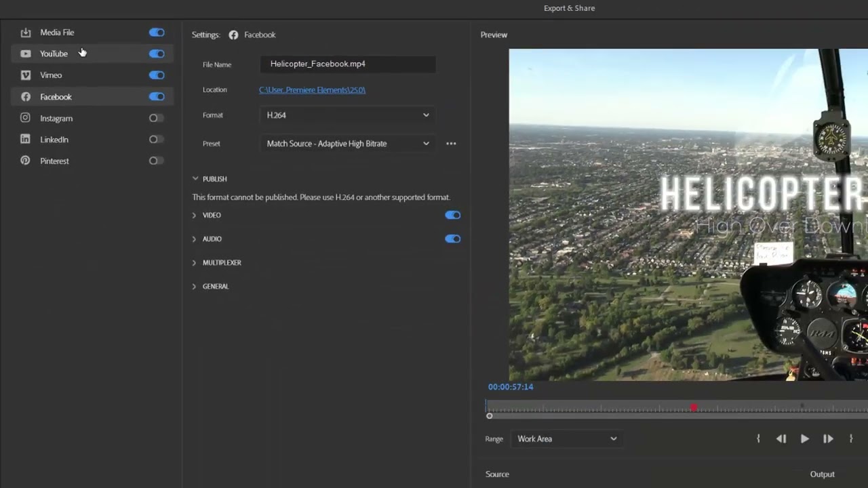Image resolution: width=868 pixels, height=488 pixels.
Task: Edit the File Name field
Action: coord(348,64)
